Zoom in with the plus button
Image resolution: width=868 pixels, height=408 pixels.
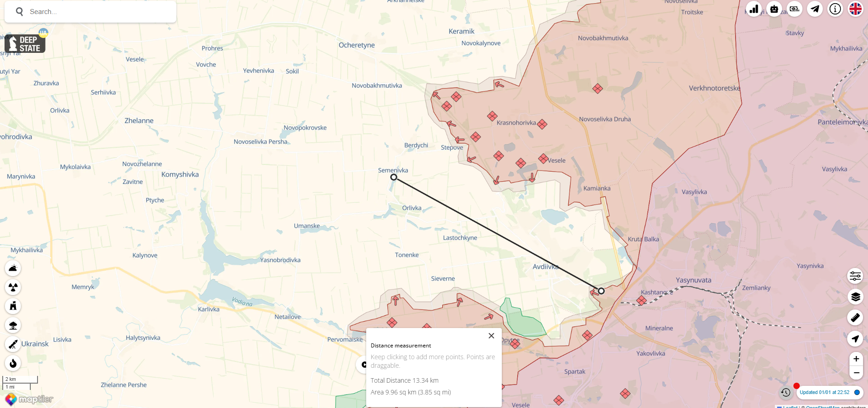click(x=856, y=359)
